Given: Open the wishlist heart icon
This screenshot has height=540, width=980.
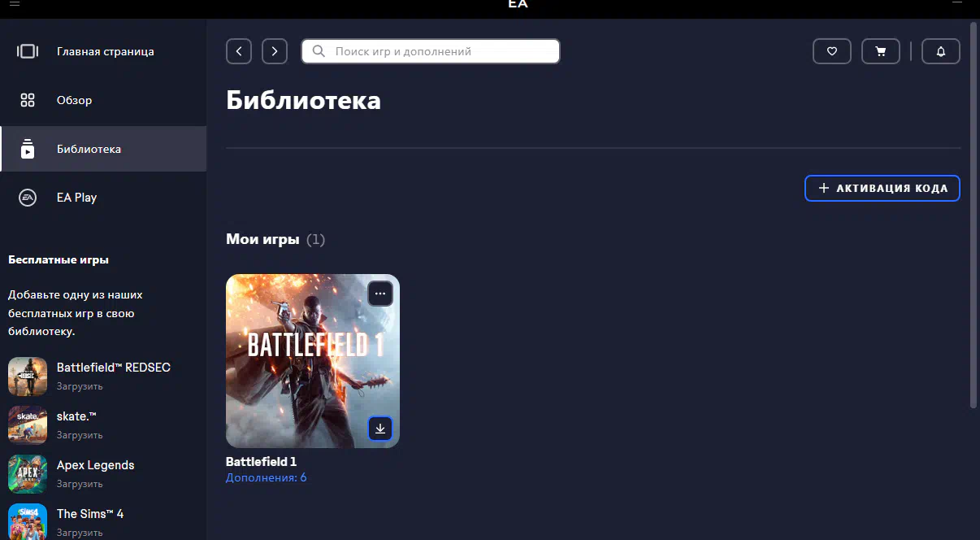Looking at the screenshot, I should tap(831, 51).
